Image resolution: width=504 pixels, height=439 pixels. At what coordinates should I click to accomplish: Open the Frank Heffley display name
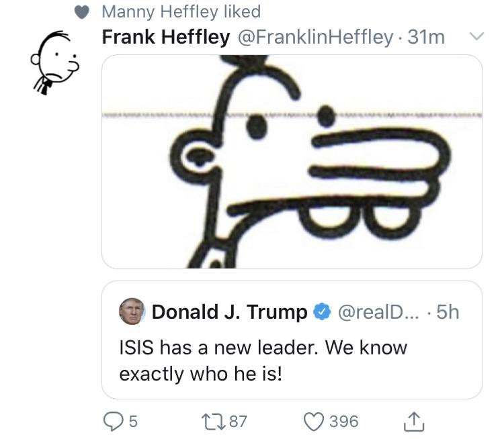[165, 38]
